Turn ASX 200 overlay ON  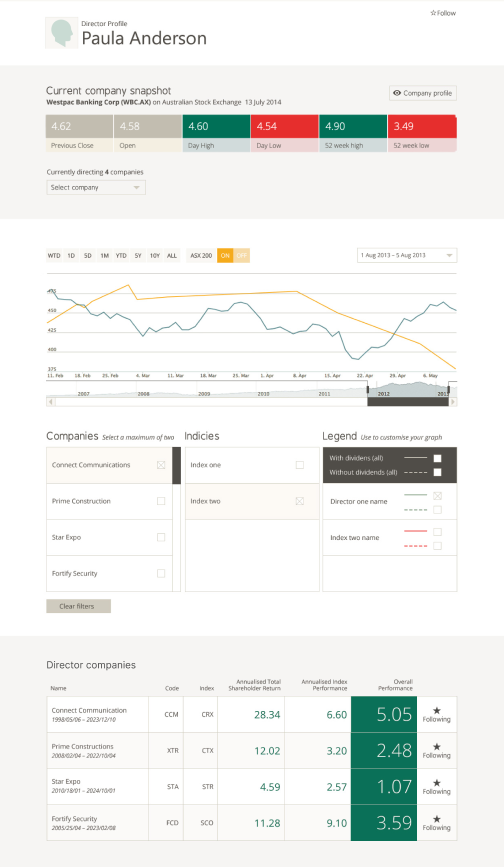225,255
